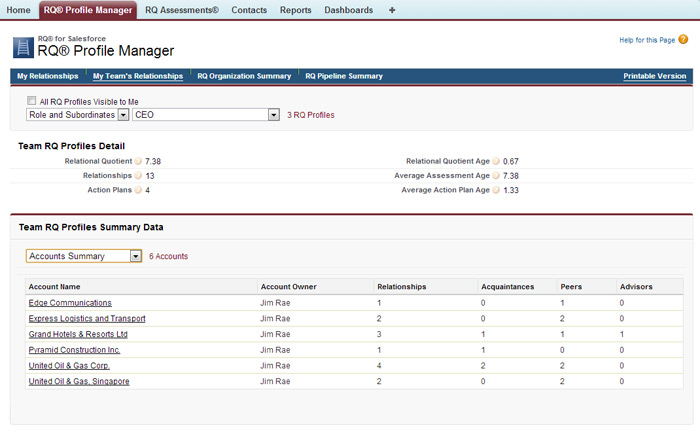This screenshot has width=700, height=445.
Task: Click info icon beside Relational Quotient Age
Action: (496, 161)
